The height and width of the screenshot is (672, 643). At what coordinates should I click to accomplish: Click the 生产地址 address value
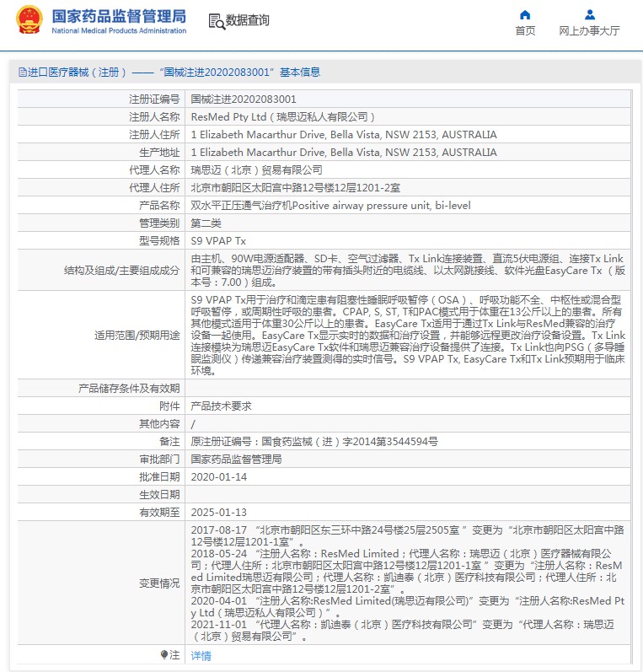344,152
